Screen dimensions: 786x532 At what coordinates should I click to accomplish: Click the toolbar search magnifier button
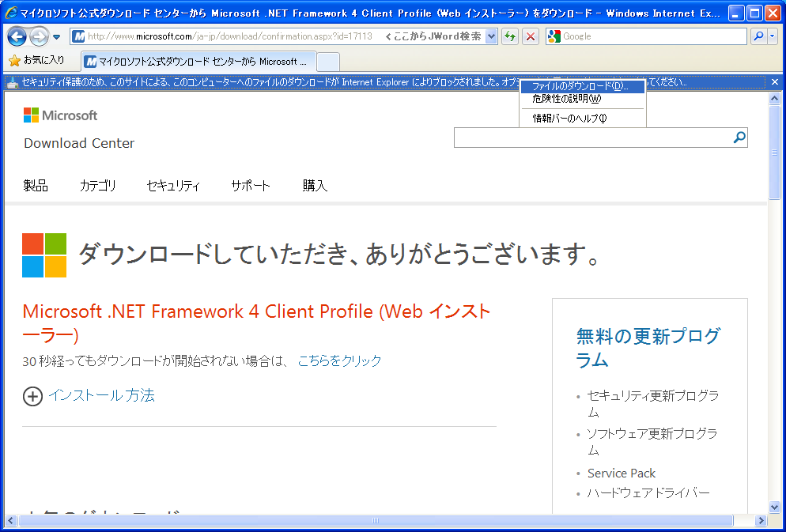point(758,36)
